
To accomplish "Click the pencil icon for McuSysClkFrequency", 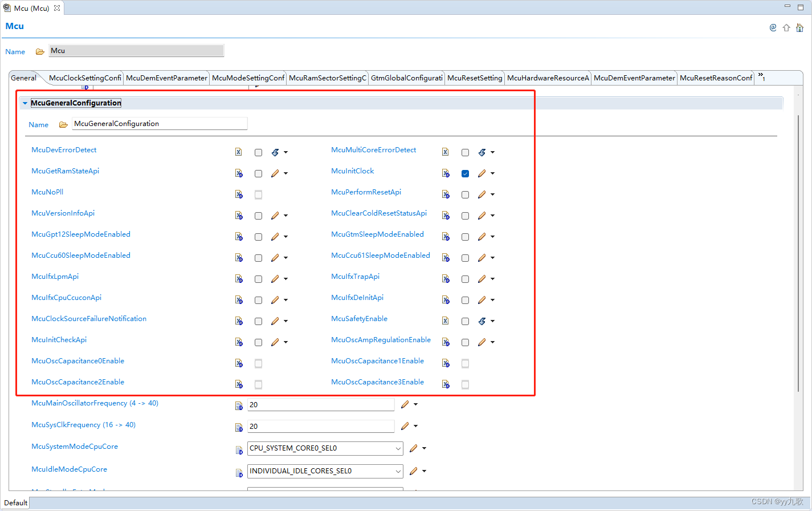I will point(405,426).
